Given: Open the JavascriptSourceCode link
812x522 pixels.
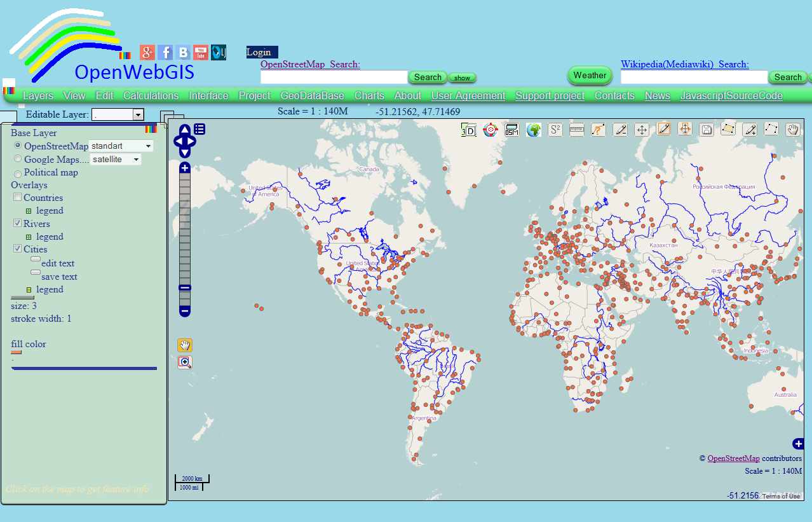Looking at the screenshot, I should click(x=731, y=95).
